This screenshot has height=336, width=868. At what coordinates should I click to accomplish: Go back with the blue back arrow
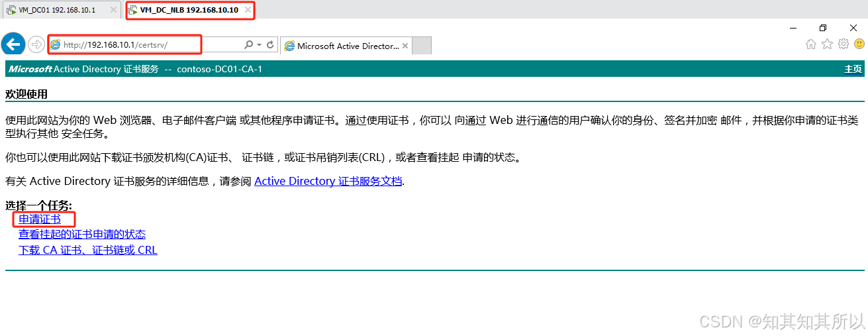coord(13,44)
